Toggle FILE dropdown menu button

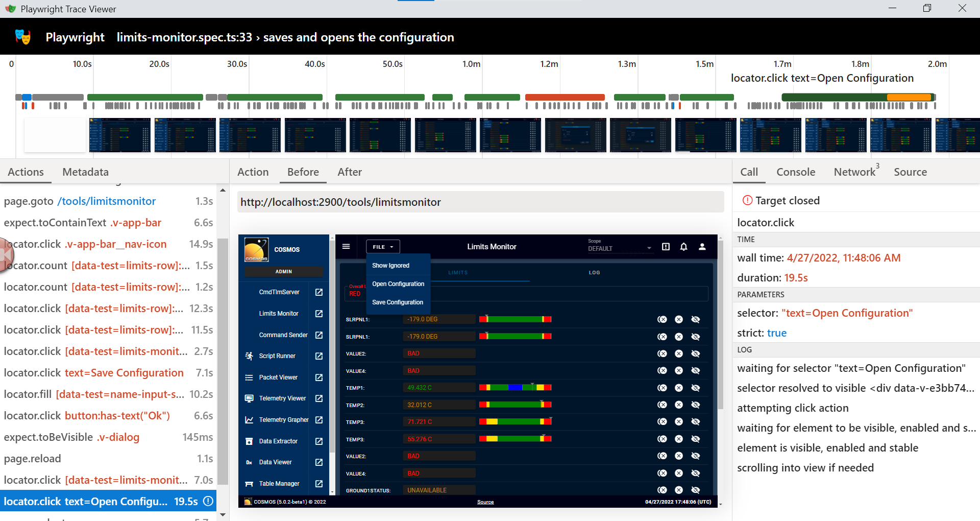383,247
